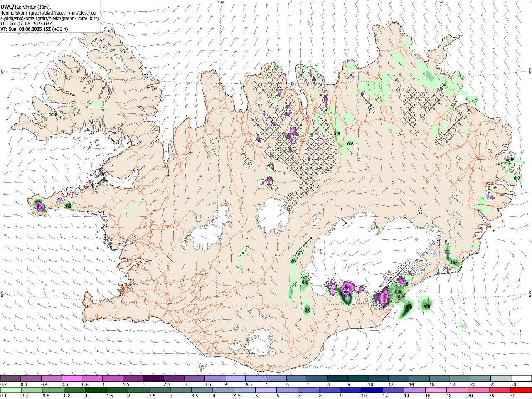532x399 pixels.
Task: Click the bold UWC/IG title text
Action: [10, 7]
